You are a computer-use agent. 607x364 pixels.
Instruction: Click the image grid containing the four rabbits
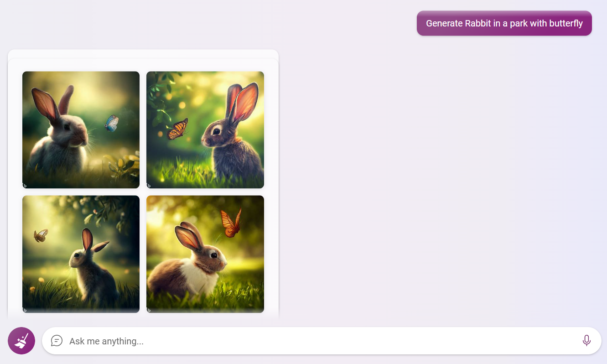pyautogui.click(x=143, y=192)
